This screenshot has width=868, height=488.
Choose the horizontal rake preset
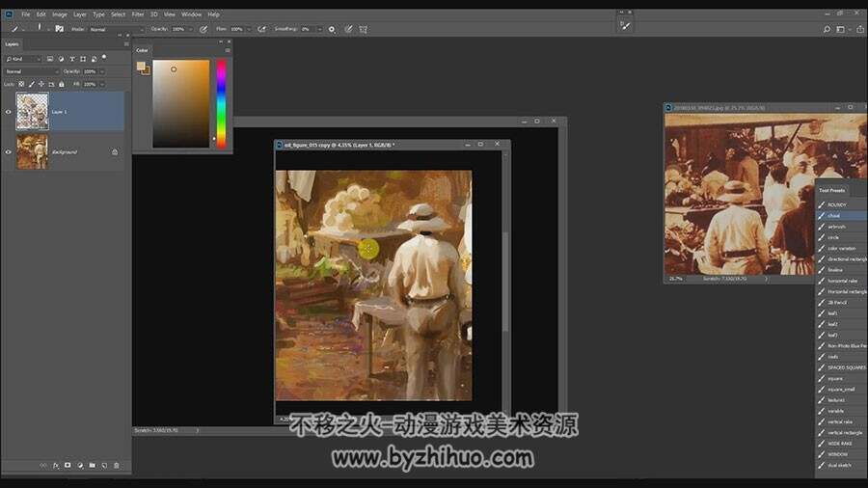[x=842, y=281]
